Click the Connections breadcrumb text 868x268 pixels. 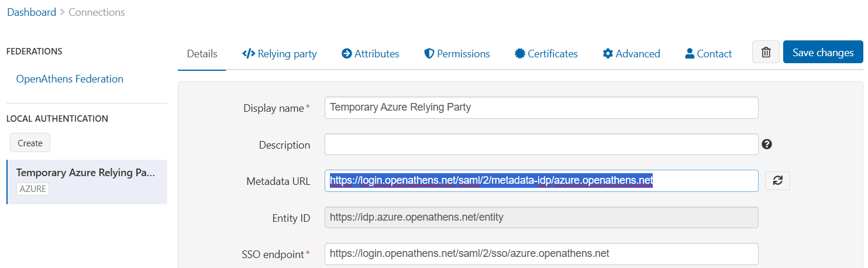pyautogui.click(x=97, y=12)
